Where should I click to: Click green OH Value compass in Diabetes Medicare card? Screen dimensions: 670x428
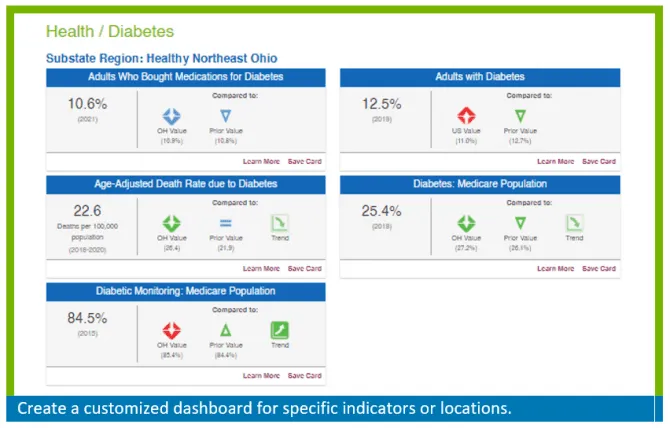(466, 223)
